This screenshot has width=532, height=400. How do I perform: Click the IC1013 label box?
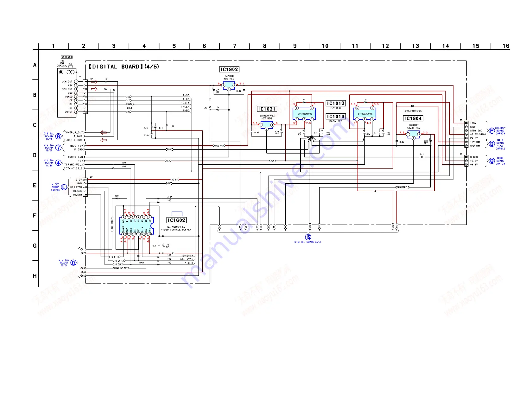click(x=336, y=117)
